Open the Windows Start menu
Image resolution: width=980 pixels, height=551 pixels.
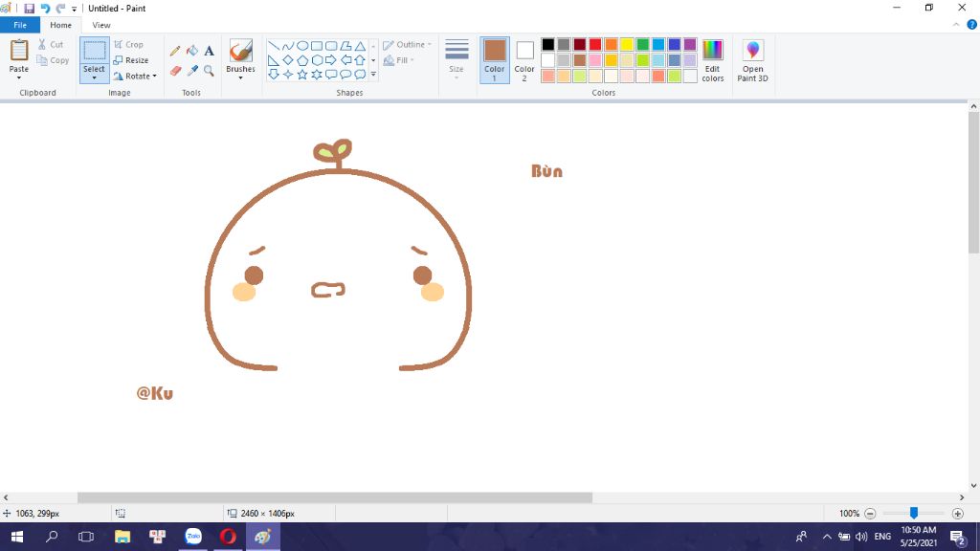coord(17,537)
